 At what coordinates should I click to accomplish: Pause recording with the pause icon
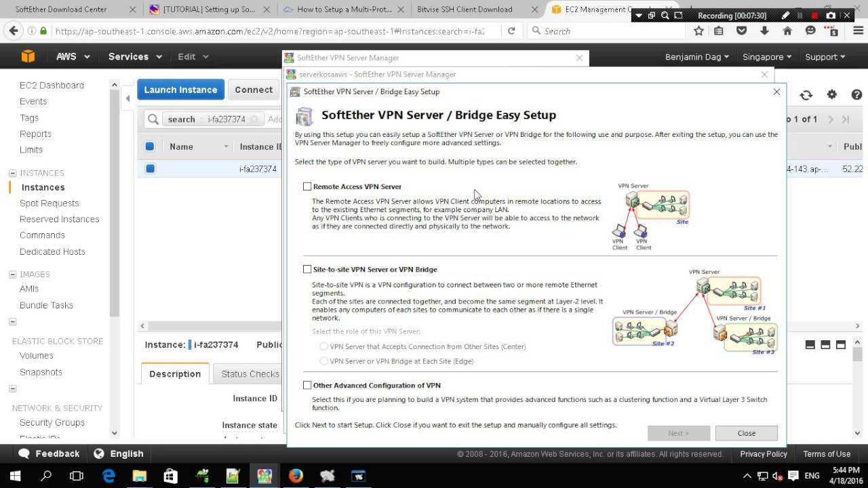click(800, 15)
